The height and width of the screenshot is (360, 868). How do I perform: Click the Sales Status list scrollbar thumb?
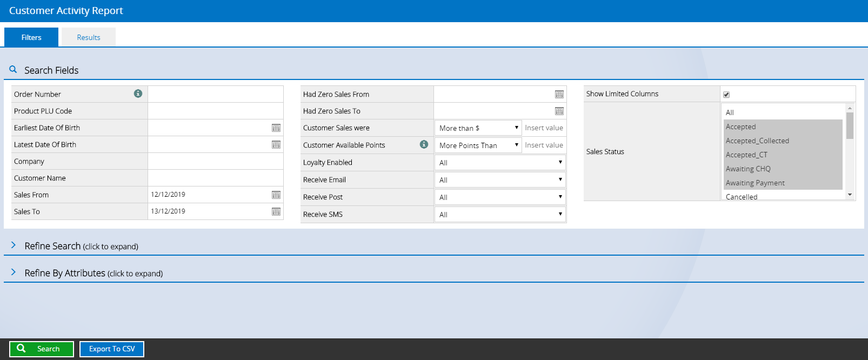tap(850, 125)
